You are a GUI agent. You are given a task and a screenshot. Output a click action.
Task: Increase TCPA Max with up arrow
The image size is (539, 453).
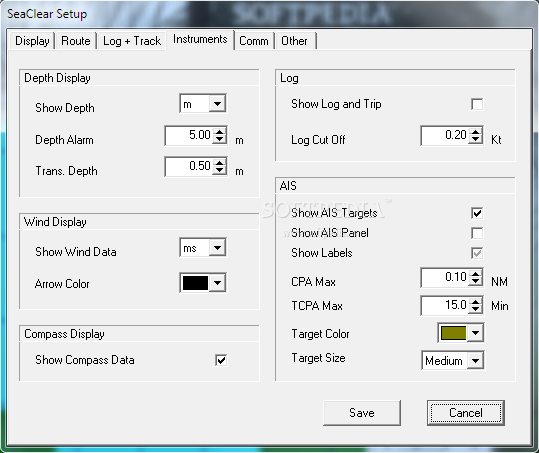click(475, 301)
